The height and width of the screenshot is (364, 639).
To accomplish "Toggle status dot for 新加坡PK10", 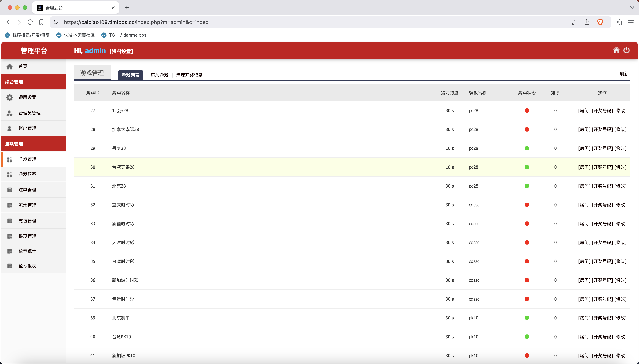I will click(527, 356).
